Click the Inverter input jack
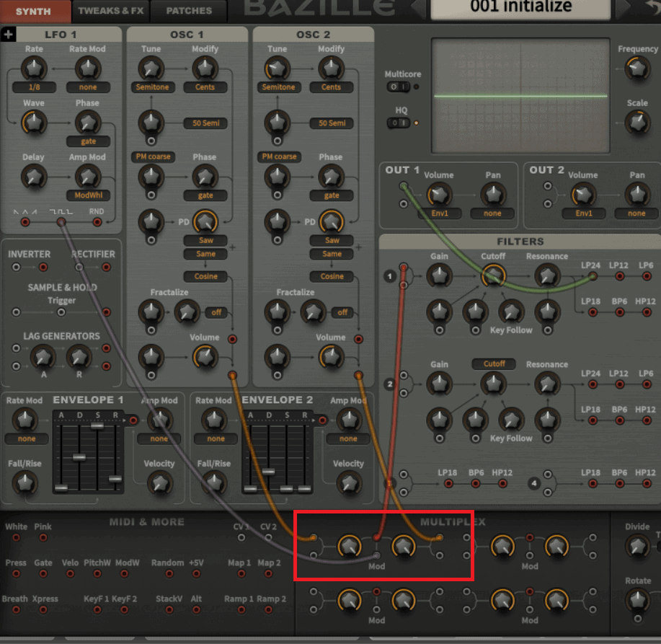 pos(16,268)
